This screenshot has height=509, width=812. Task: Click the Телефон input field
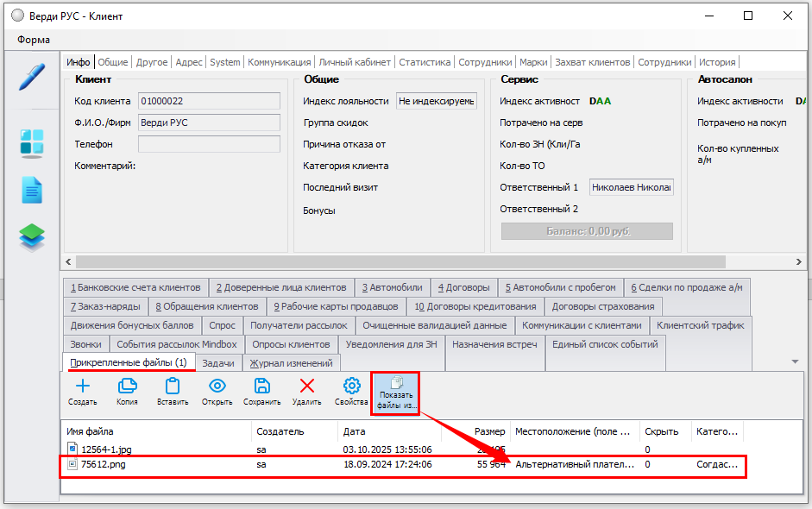209,144
